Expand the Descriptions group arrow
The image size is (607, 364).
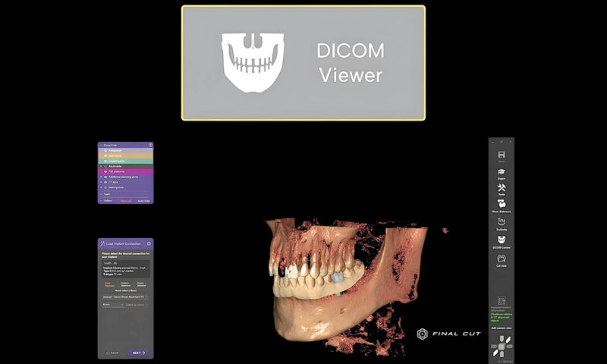(101, 187)
